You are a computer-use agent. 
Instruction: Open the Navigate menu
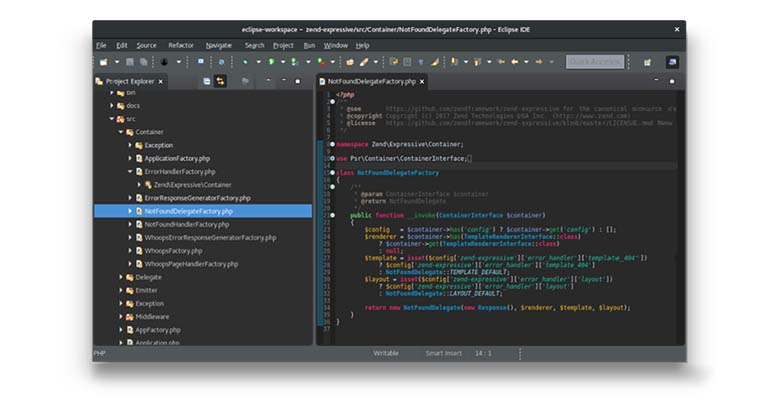(x=218, y=46)
